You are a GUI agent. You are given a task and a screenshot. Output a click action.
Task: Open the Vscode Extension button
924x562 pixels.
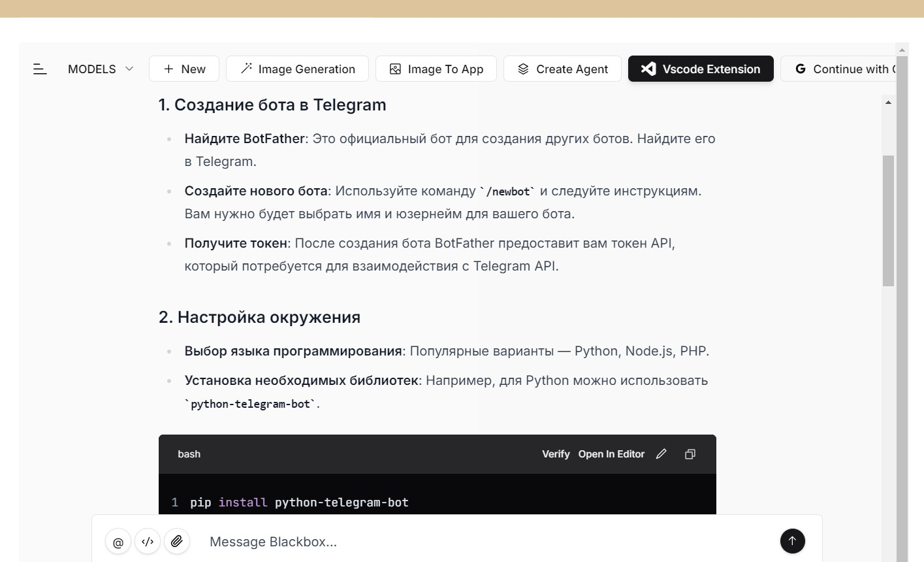pos(701,69)
